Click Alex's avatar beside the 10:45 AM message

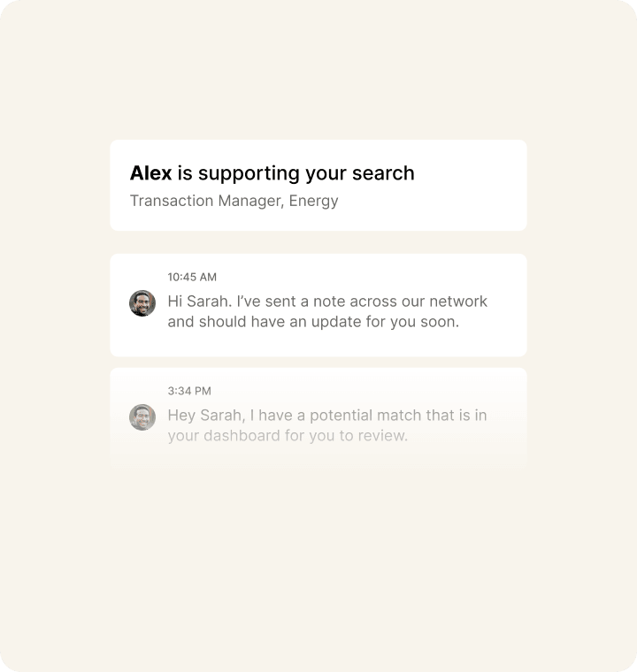142,303
